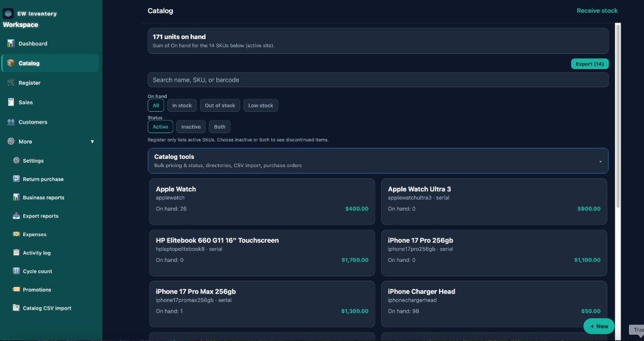Screen dimensions: 644x341
Task: Open the iPhone 17 Pro 256gb card
Action: 494,253
